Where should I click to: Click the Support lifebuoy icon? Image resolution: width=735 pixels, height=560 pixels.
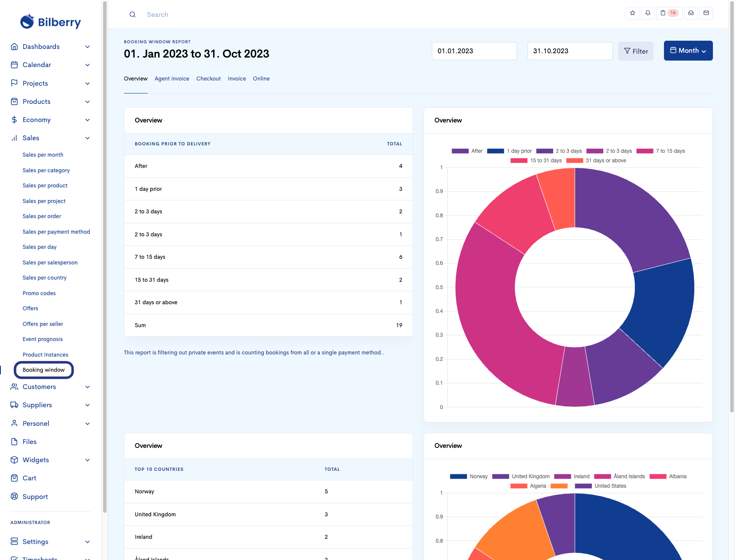[14, 496]
